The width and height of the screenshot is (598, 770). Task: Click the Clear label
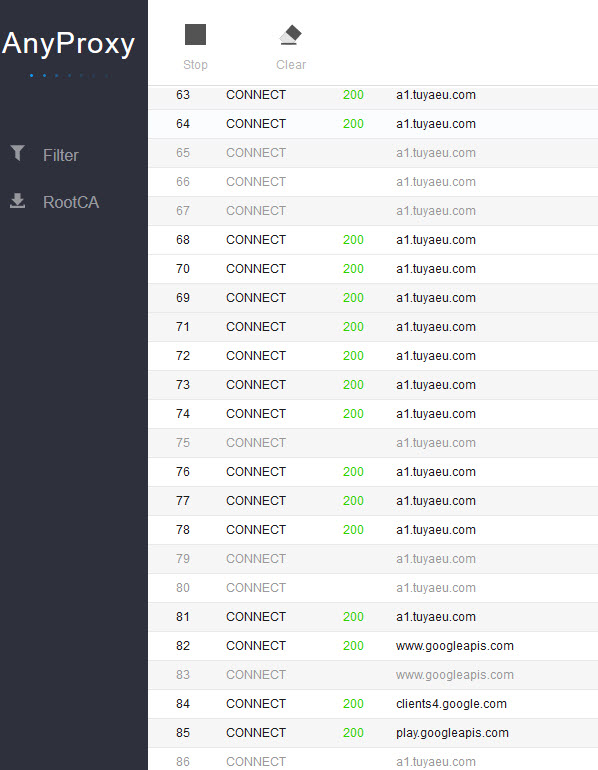291,65
